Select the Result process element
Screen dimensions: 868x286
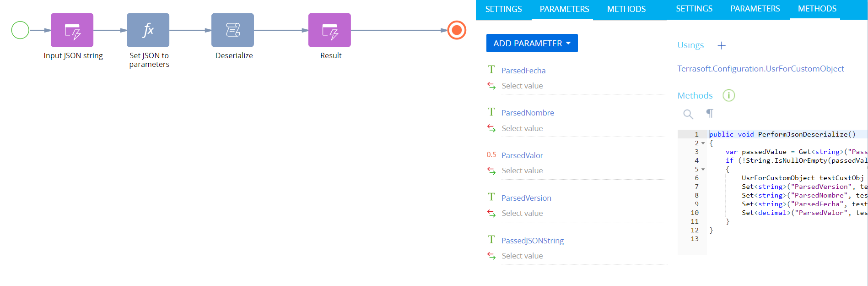point(329,30)
